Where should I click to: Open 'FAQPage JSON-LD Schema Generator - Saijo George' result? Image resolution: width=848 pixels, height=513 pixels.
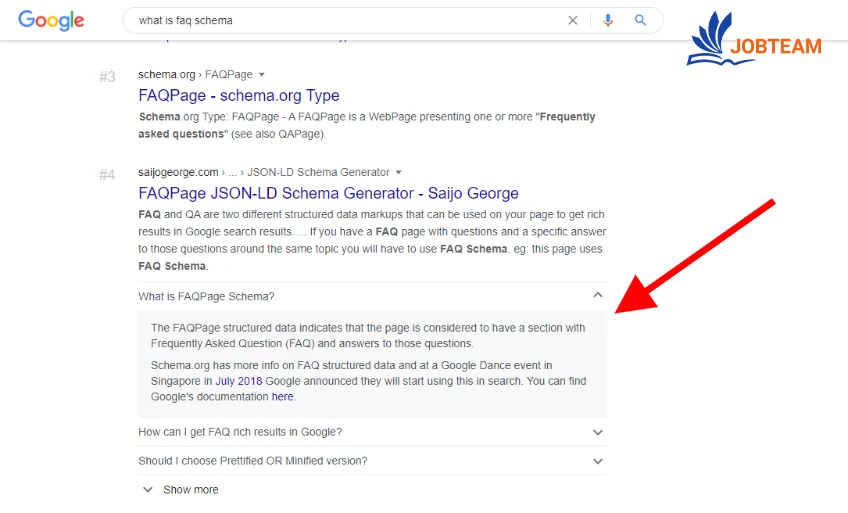(x=328, y=193)
